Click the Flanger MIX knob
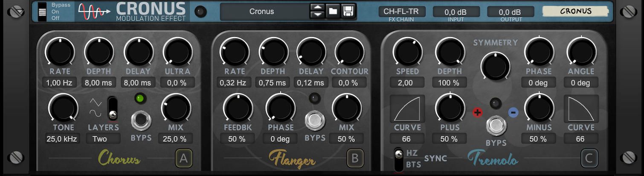This screenshot has height=176, width=644. [x=346, y=107]
